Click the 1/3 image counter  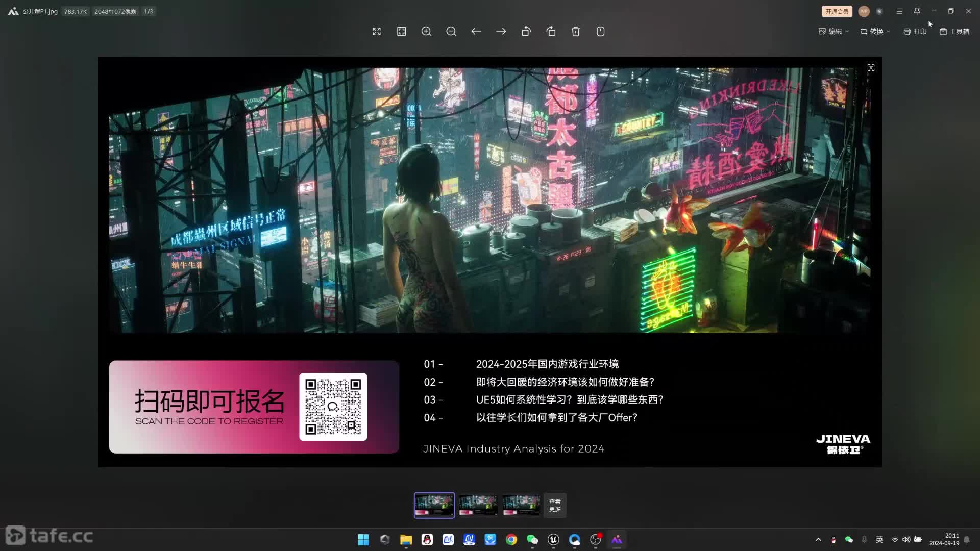[149, 11]
